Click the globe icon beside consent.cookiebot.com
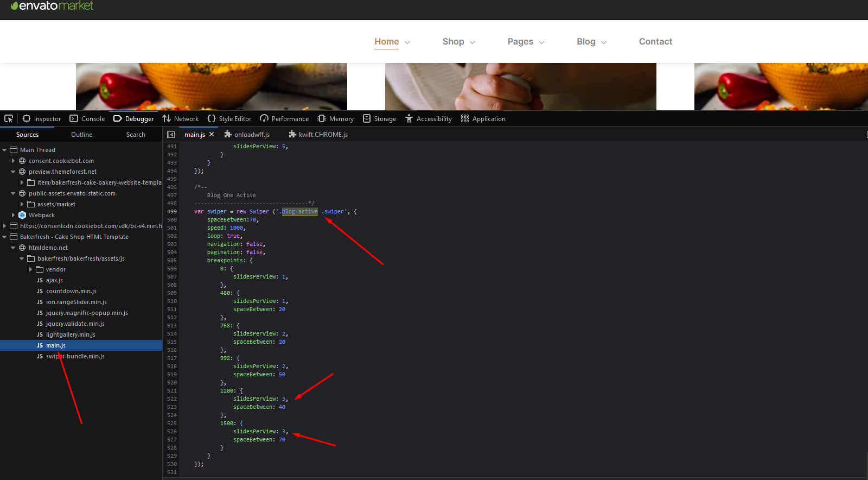Screen dimensions: 868x480 [x=22, y=161]
